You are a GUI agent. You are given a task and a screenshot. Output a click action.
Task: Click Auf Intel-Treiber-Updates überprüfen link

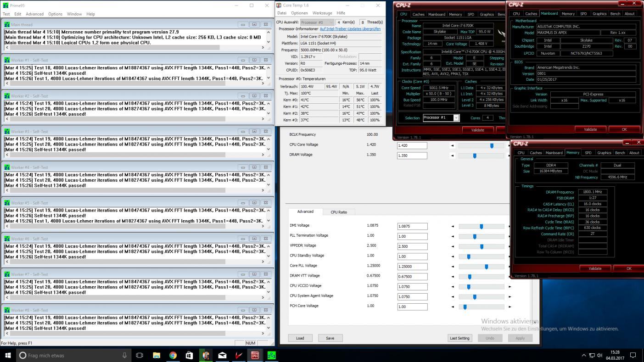(x=350, y=29)
